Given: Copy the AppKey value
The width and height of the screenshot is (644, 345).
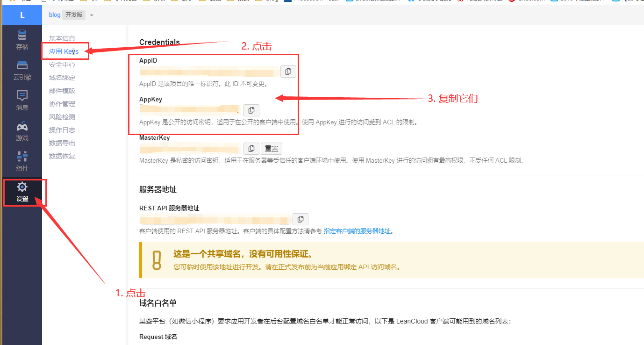Looking at the screenshot, I should [x=251, y=110].
